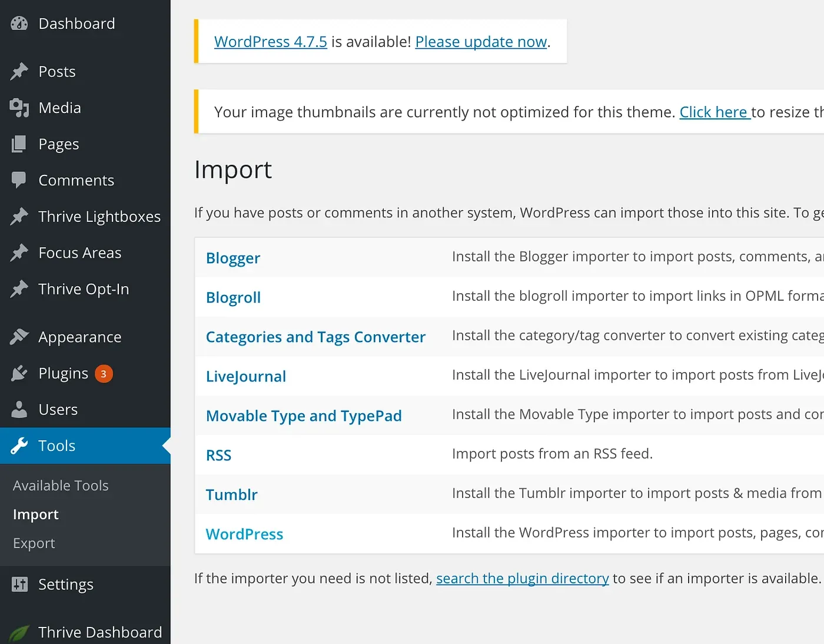Open the Thrive Opt-In menu
The height and width of the screenshot is (644, 824).
click(84, 289)
